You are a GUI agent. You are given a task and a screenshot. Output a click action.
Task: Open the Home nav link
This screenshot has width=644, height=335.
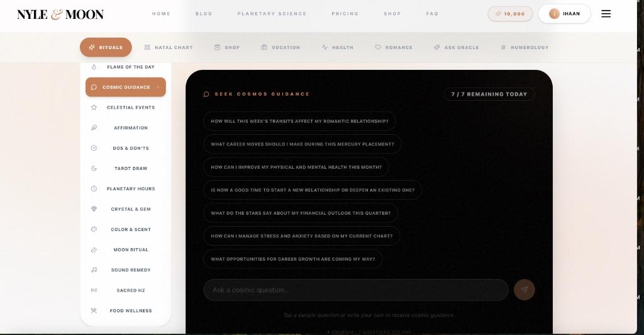pos(161,14)
